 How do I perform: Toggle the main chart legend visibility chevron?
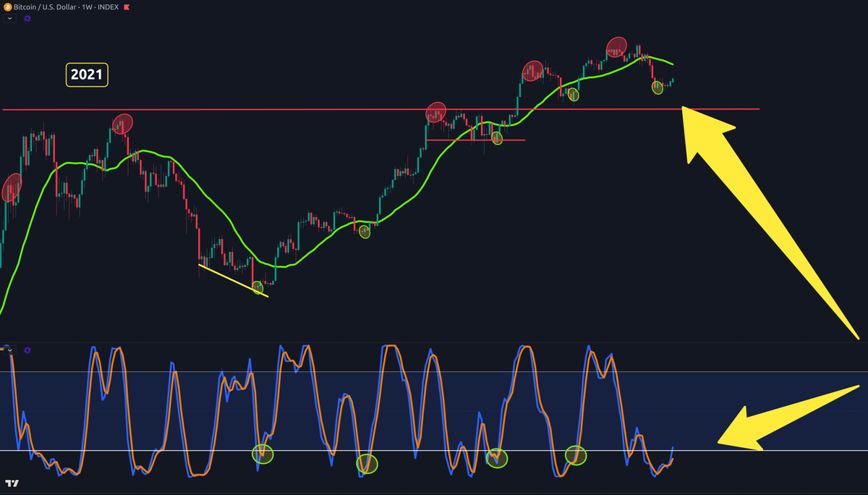pos(9,18)
